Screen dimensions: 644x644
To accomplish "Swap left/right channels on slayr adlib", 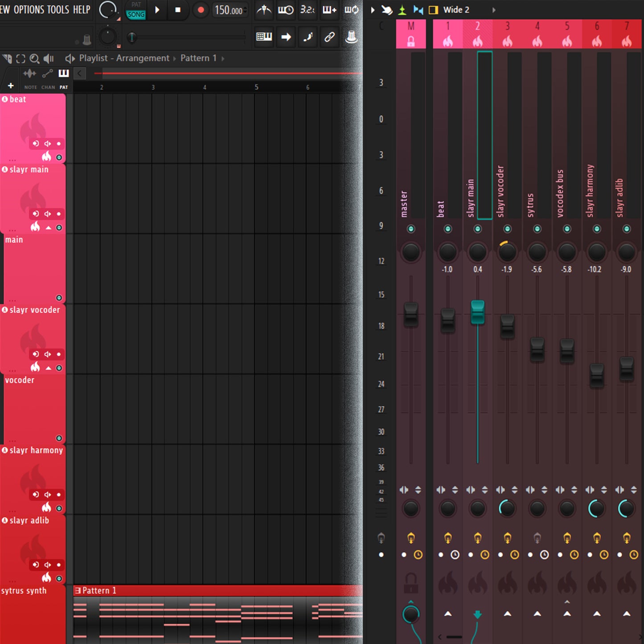I will 619,490.
